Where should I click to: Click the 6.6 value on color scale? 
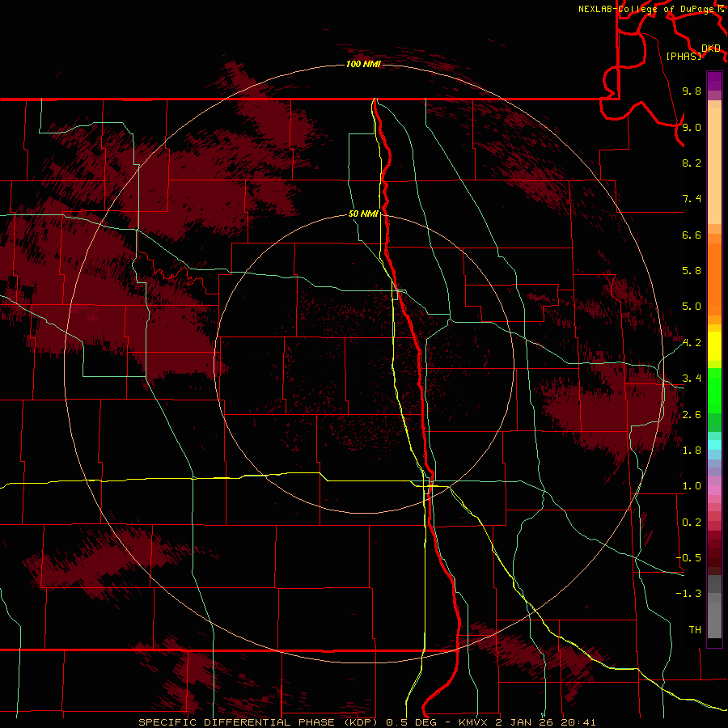pos(692,235)
